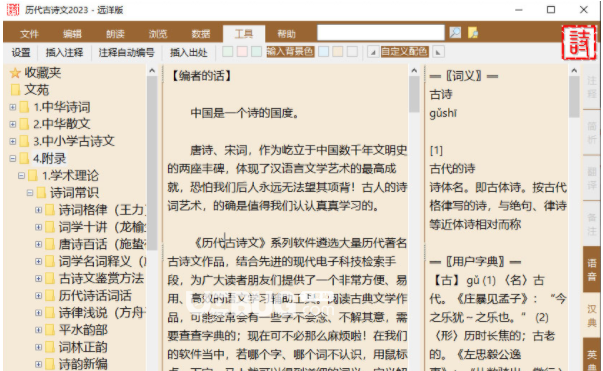Image resolution: width=603 pixels, height=371 pixels.
Task: Click the 【编者的话】 heading text
Action: click(x=201, y=76)
